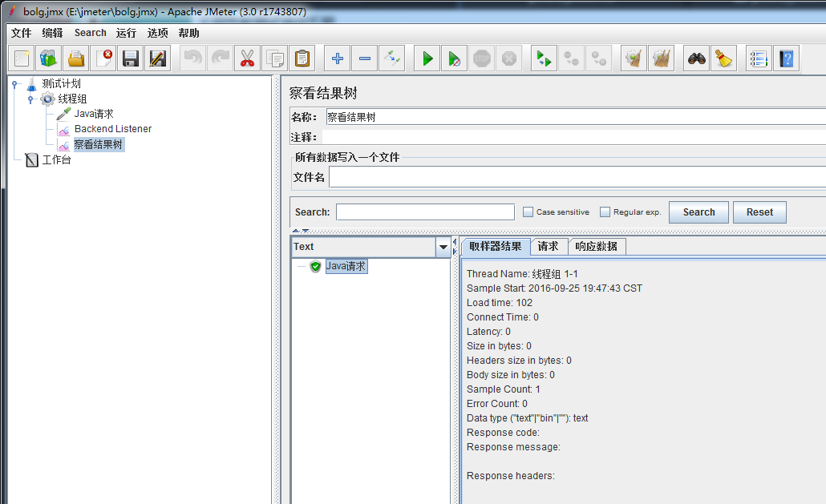Select Backend Listener in the tree
The height and width of the screenshot is (504, 826).
tap(113, 129)
